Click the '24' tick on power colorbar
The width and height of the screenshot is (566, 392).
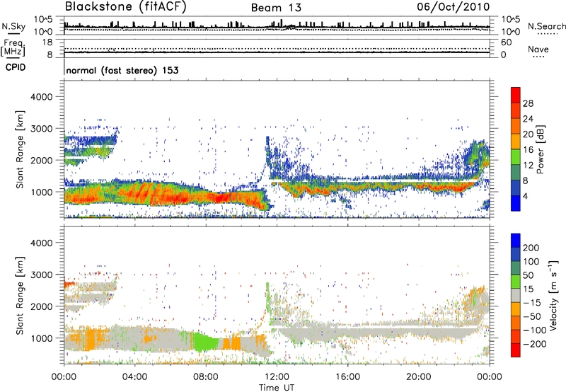point(528,119)
